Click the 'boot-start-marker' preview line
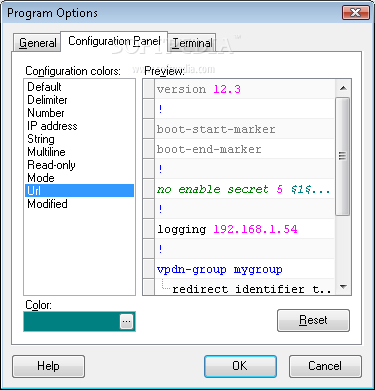Image resolution: width=375 pixels, height=390 pixels. (x=244, y=129)
